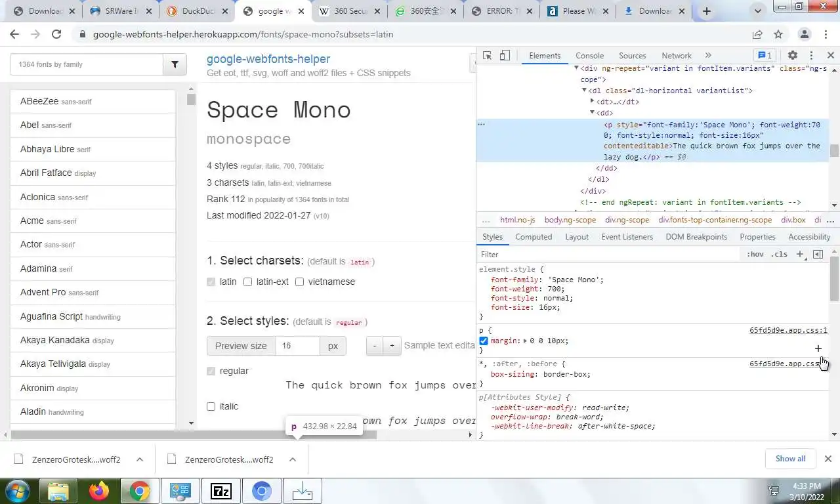Open downloader app in taskbar
840x504 pixels.
click(x=303, y=491)
